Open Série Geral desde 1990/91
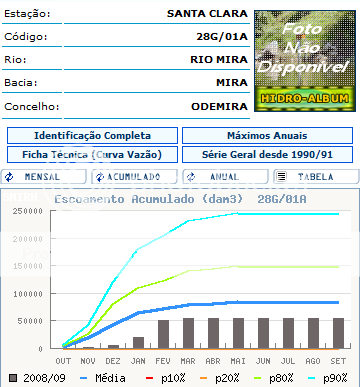Screen dimensions: 360x387 tap(267, 155)
